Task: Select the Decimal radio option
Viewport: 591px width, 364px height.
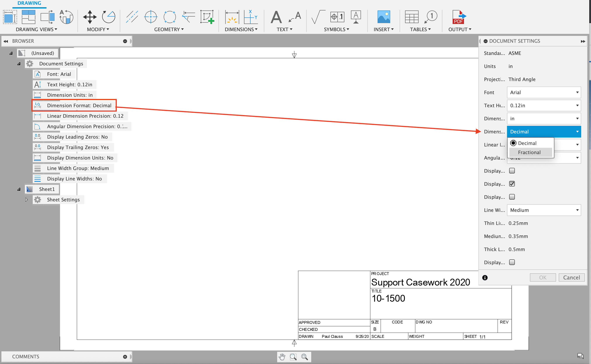Action: tap(513, 143)
